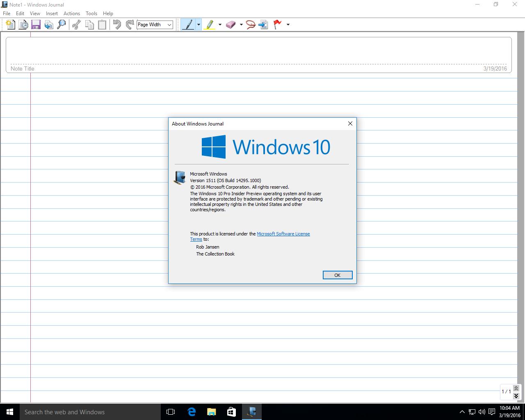Open File Explorer from taskbar
The width and height of the screenshot is (525, 420).
click(211, 412)
